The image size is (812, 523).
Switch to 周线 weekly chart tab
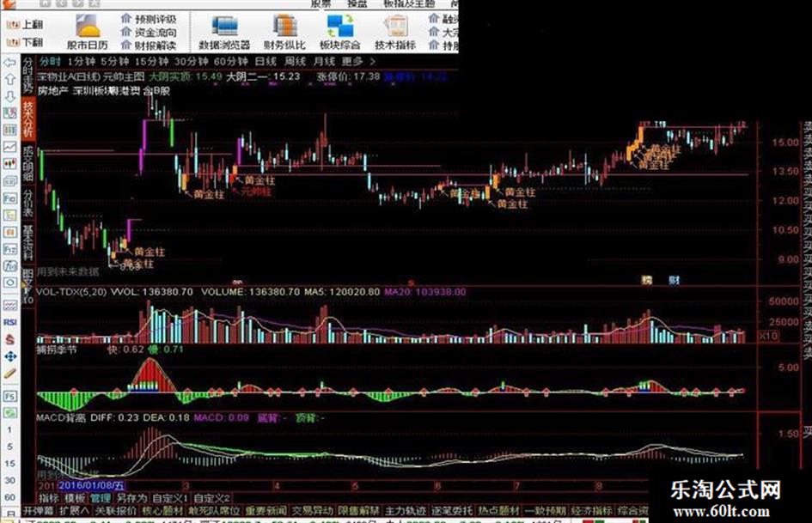click(296, 62)
